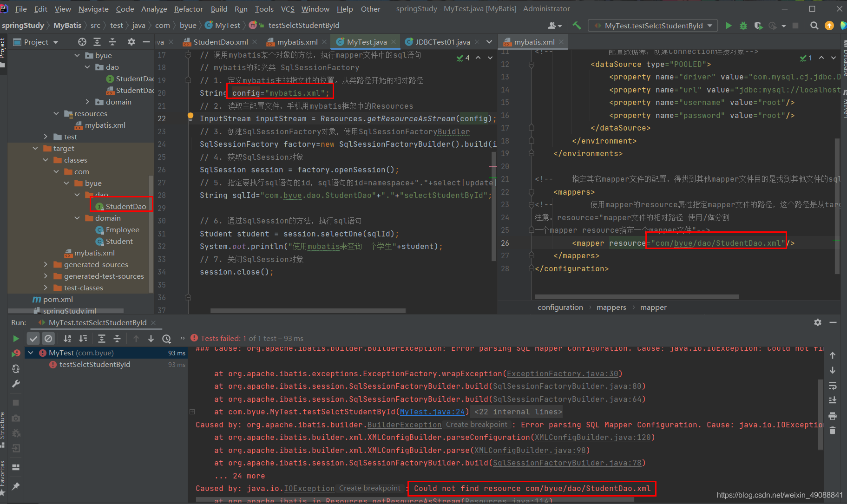Show hidden editor tabs dropdown

489,42
